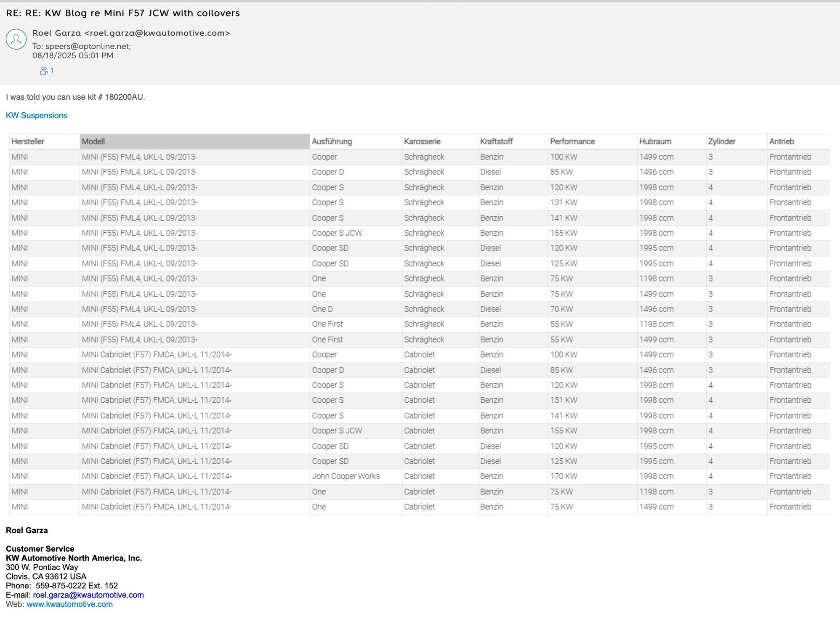Click the Antrieb column header

coord(782,141)
